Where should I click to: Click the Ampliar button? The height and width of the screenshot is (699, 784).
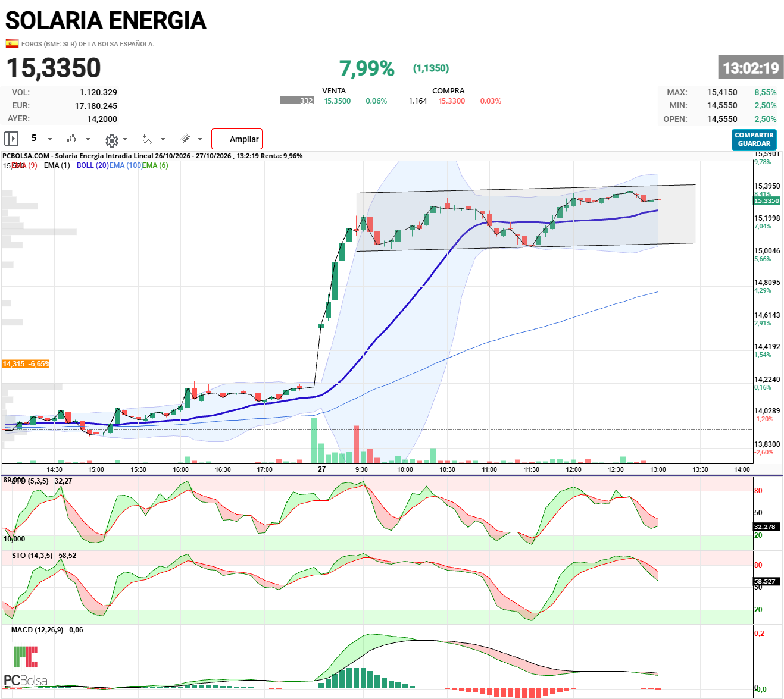point(237,139)
